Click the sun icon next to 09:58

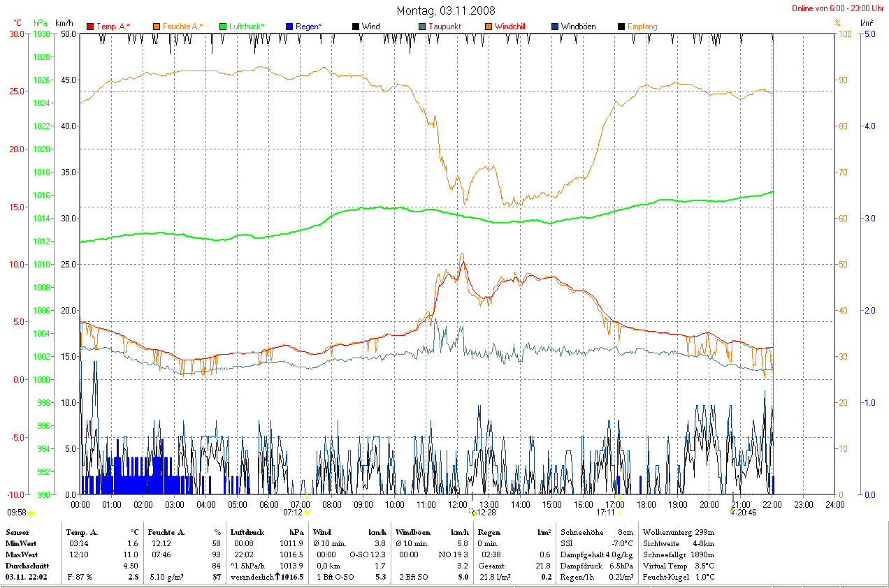point(31,513)
